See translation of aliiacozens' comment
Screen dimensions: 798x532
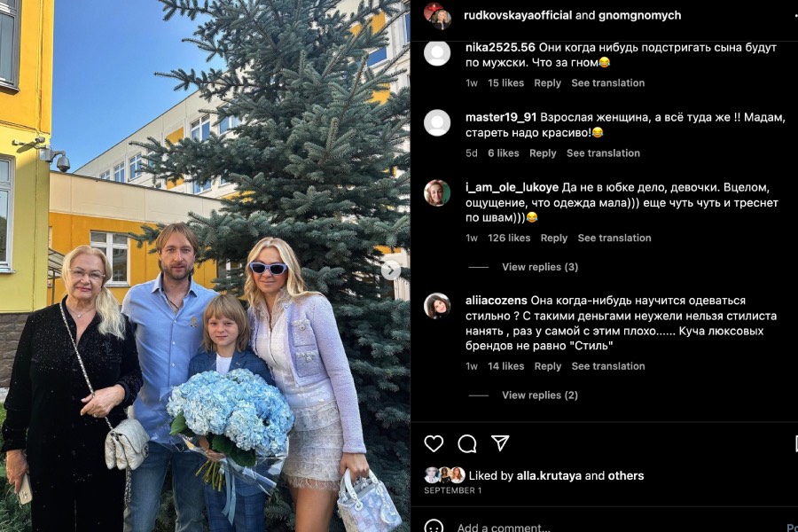click(608, 366)
